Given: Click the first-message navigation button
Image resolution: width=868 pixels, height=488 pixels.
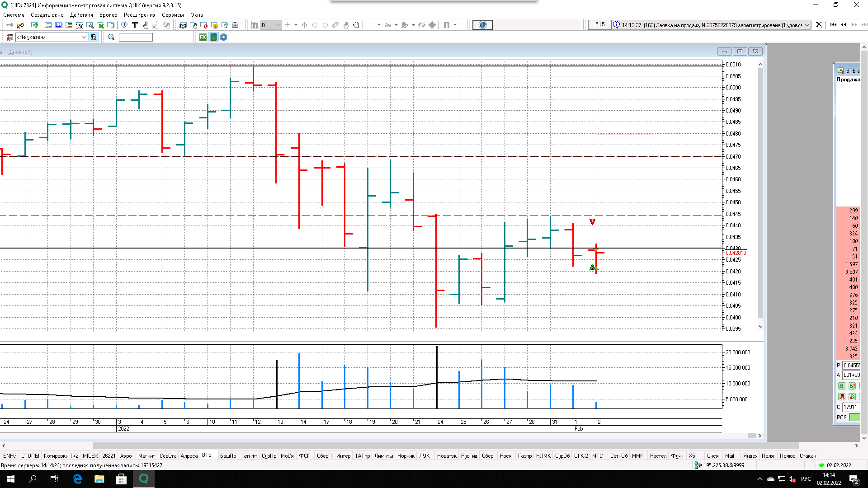Looking at the screenshot, I should coord(833,25).
